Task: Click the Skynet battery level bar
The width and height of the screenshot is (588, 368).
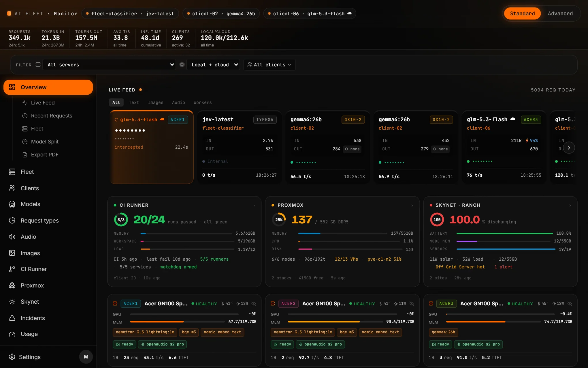Action: (504, 233)
